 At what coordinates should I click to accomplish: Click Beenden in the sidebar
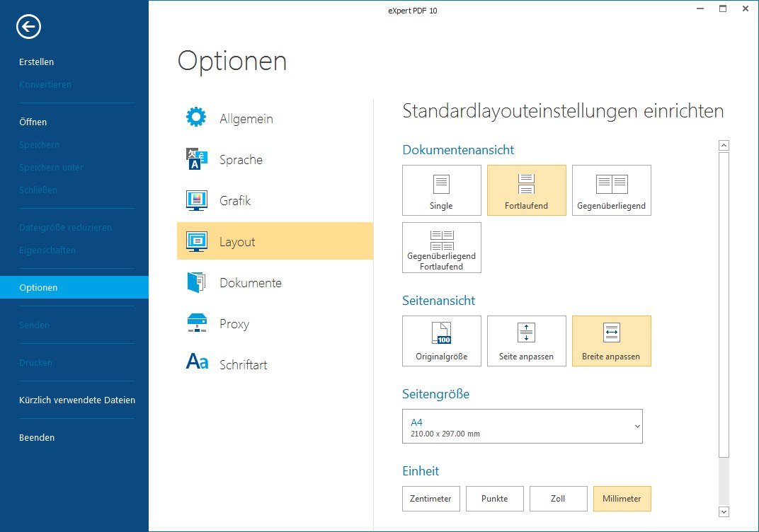click(37, 437)
